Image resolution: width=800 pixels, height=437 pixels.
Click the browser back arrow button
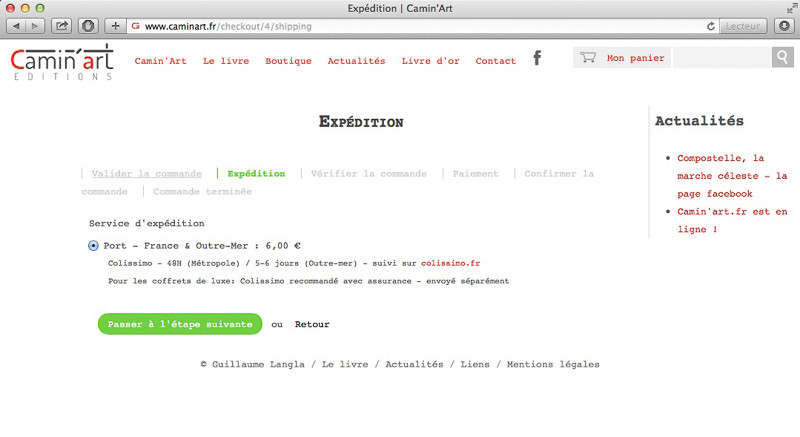(x=17, y=25)
